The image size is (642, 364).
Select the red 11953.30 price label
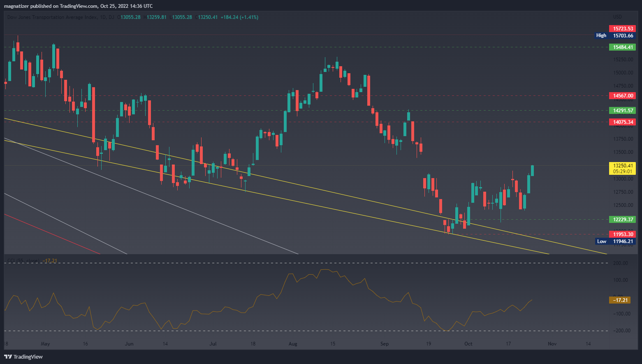(x=622, y=234)
